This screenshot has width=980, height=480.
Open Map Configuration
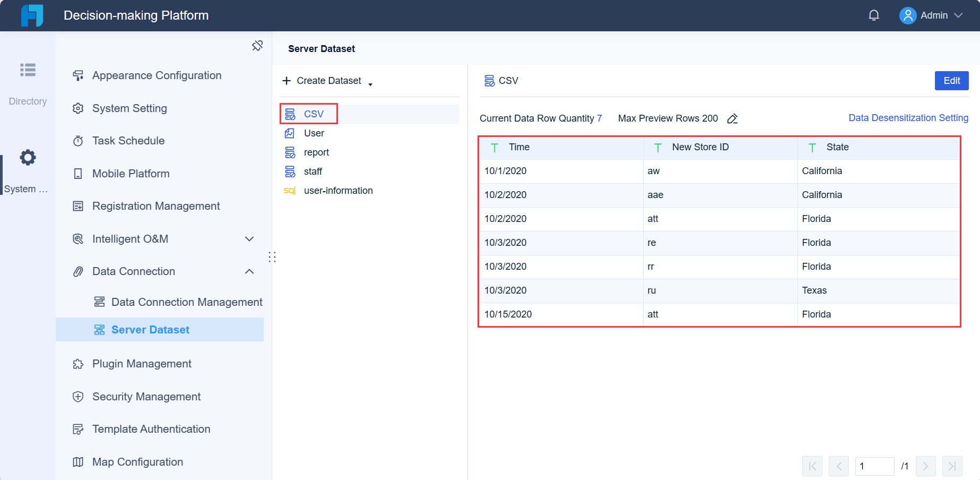[x=137, y=462]
